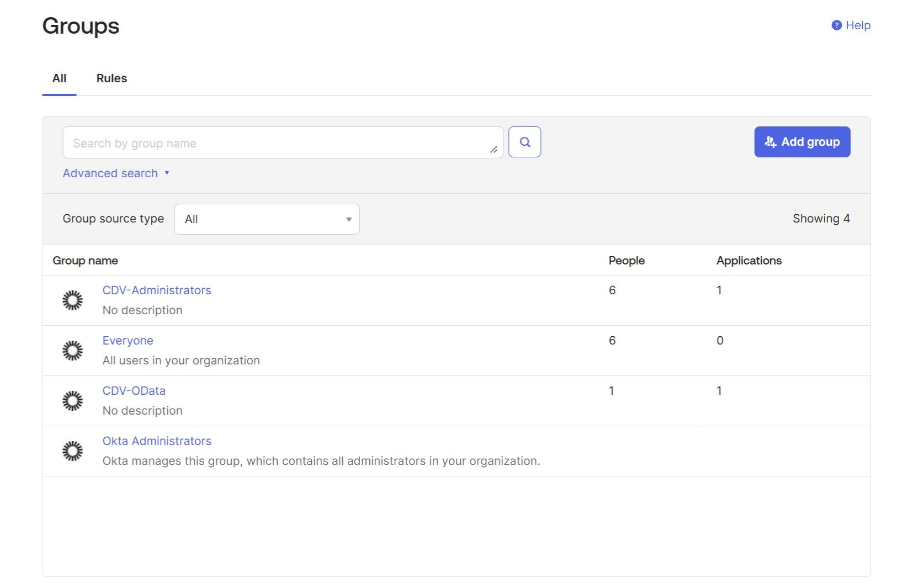Click the Everyone group logo icon
Screen dimensions: 897x588
tap(72, 351)
